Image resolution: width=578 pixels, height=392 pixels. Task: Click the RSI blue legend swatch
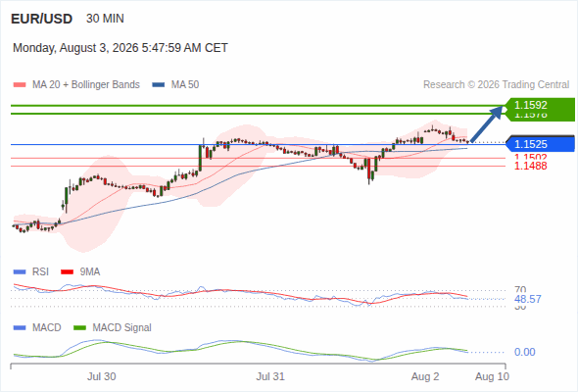20,272
